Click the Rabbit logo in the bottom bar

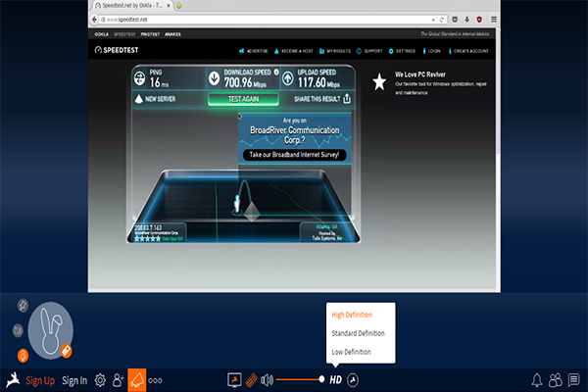[x=13, y=379]
